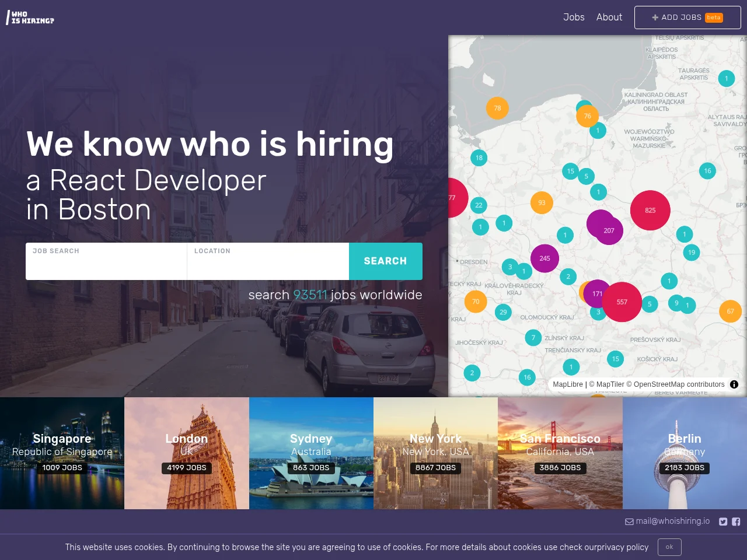747x560 pixels.
Task: Click the OpenStreetMap contributors link
Action: (x=676, y=384)
